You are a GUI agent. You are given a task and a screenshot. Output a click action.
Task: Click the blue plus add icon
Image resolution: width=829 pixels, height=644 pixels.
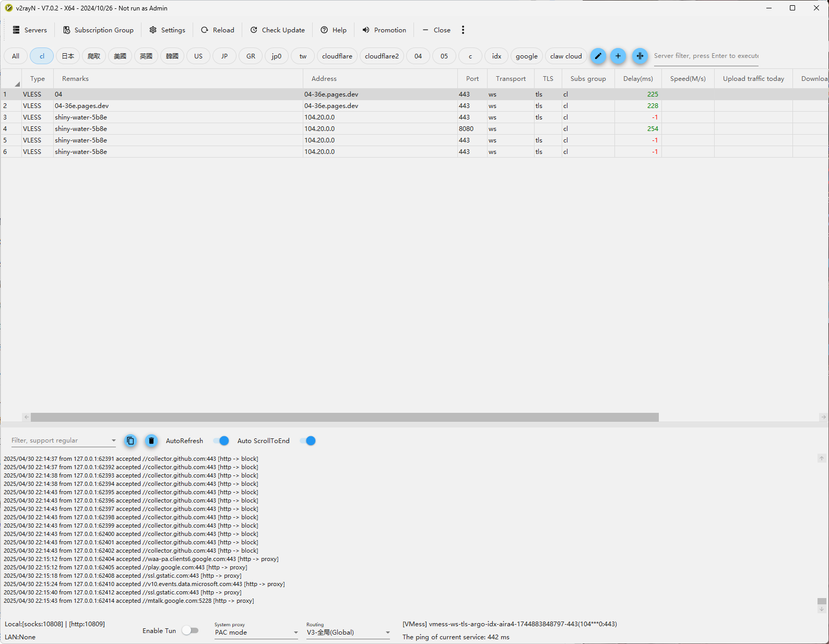coord(618,56)
